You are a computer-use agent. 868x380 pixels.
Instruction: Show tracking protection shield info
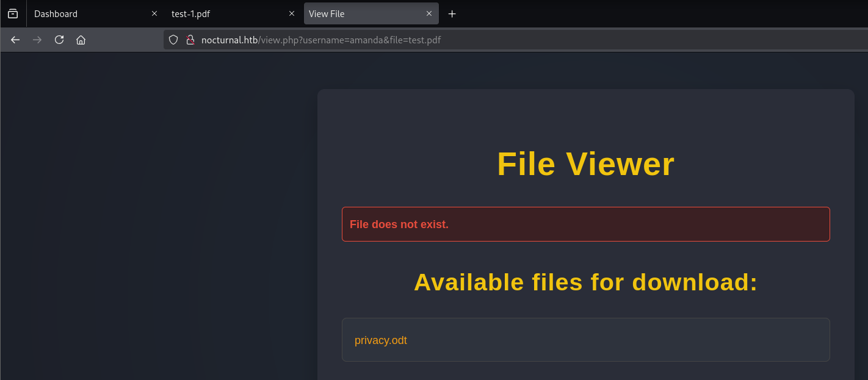tap(173, 40)
